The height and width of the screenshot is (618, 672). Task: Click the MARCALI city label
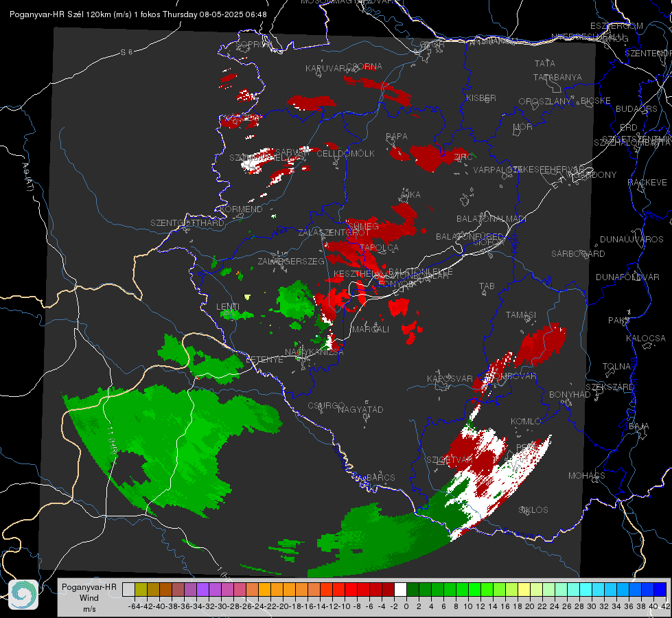[370, 330]
